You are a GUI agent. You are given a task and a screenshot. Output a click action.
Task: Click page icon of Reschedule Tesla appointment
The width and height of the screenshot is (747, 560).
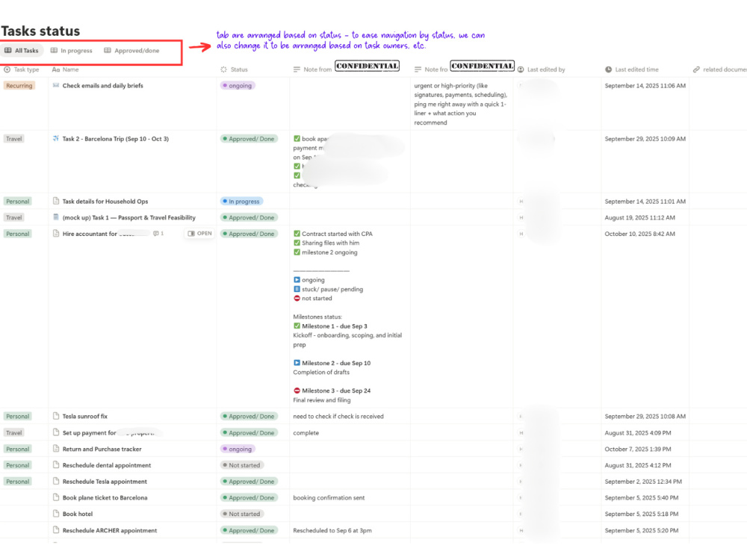click(56, 481)
